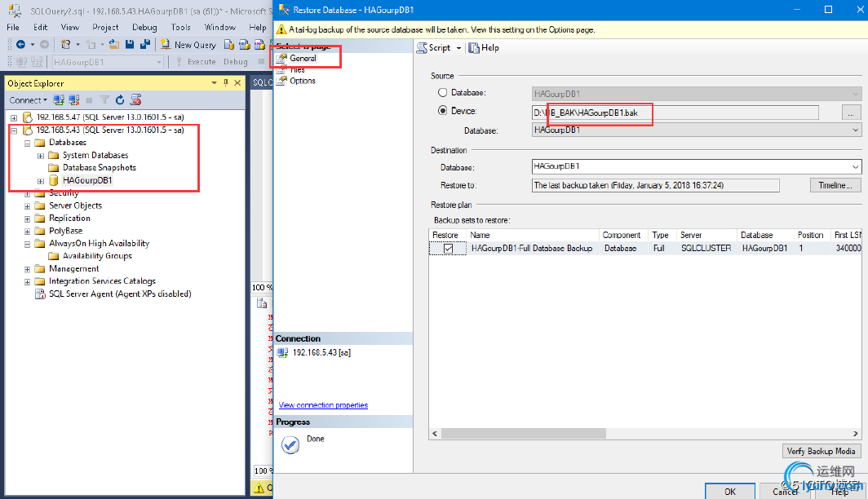Viewport: 868px width, 499px height.
Task: Click the warning icon in tail-log message
Action: [281, 30]
